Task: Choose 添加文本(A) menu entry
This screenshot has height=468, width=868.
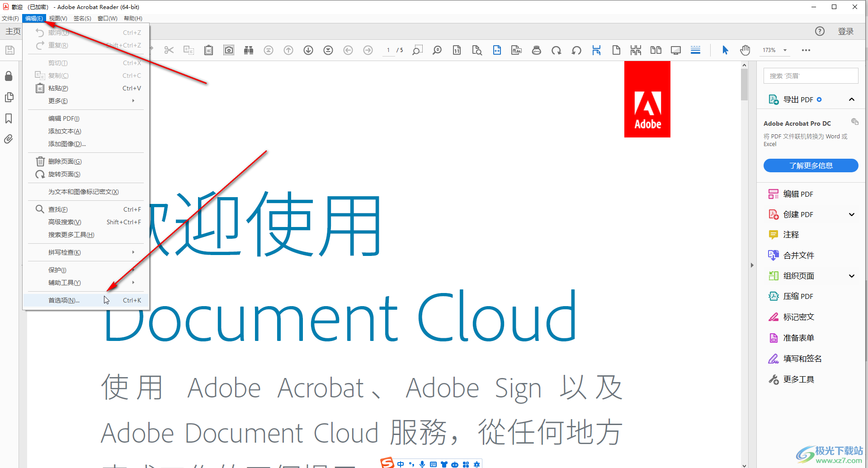Action: (x=85, y=131)
